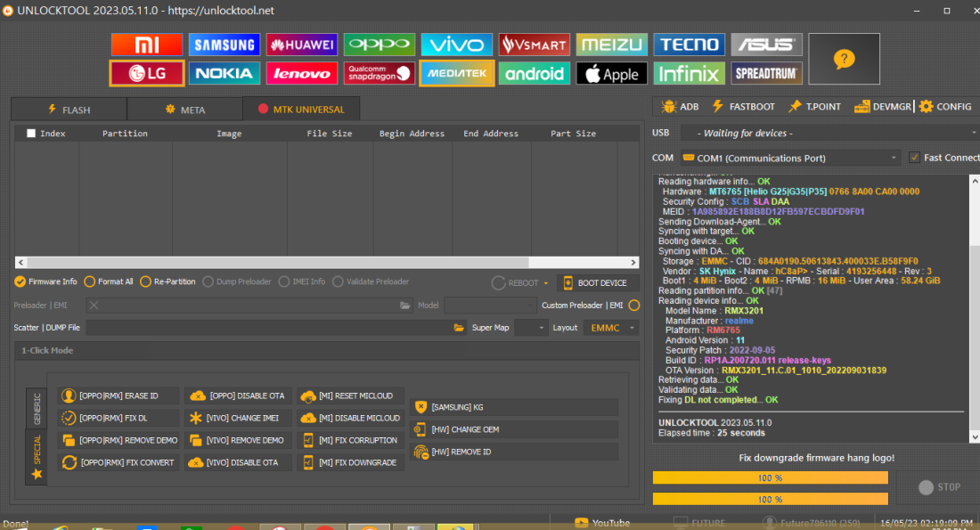
Task: Select the Meizu brand logo
Action: coord(612,45)
